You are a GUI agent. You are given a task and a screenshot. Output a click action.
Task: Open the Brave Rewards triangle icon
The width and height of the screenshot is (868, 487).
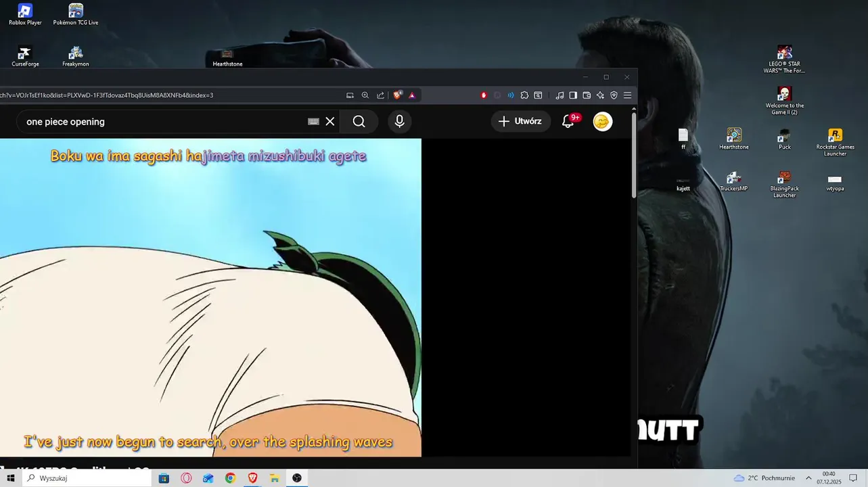coord(412,95)
